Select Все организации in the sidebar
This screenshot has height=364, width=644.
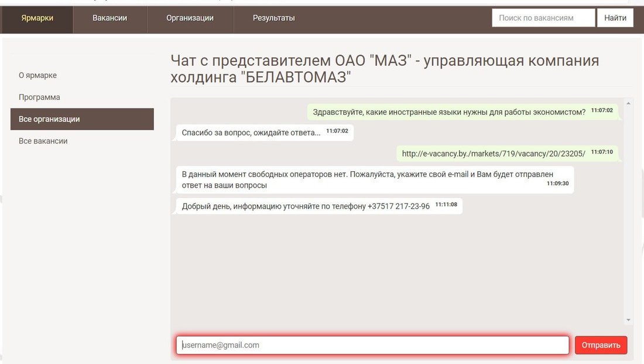point(82,119)
